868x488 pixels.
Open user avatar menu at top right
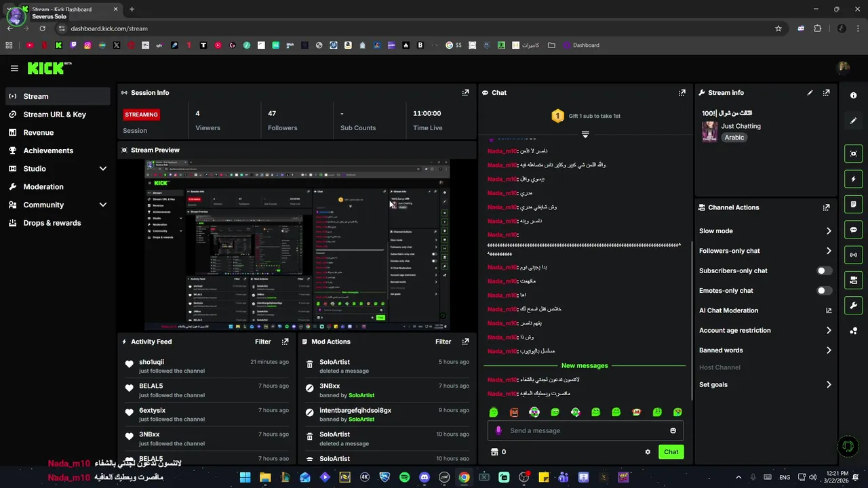pyautogui.click(x=844, y=68)
